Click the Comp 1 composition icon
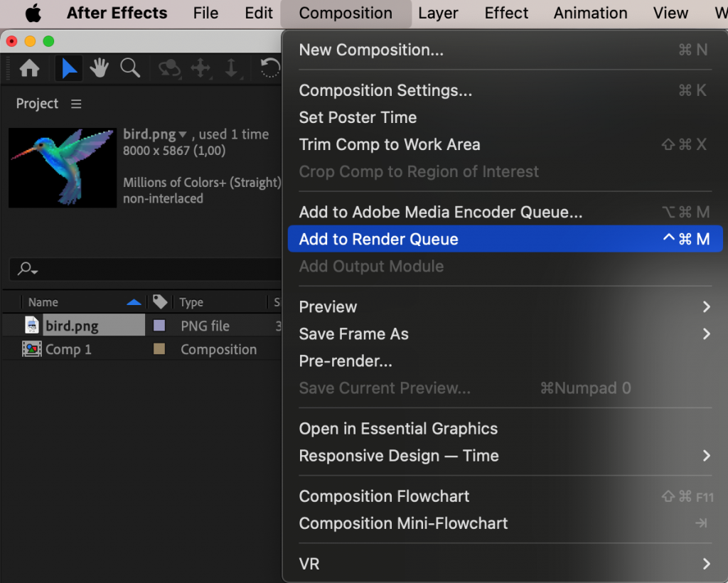728x583 pixels. coord(32,348)
